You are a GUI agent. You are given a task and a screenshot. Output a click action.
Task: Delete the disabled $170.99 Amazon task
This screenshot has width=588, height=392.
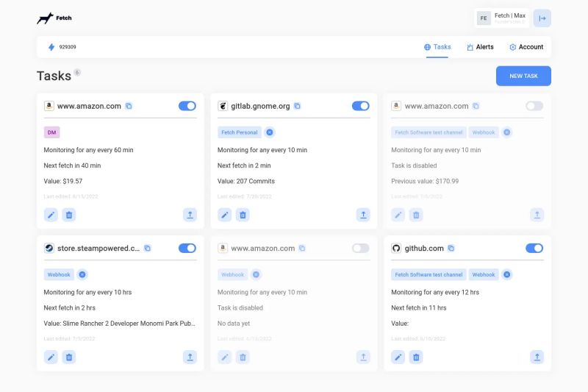pyautogui.click(x=416, y=215)
